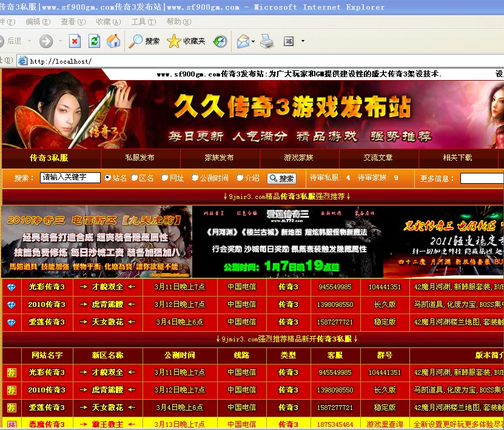This screenshot has height=430, width=504.
Task: Select the Refresh icon in the browser toolbar
Action: [x=95, y=42]
